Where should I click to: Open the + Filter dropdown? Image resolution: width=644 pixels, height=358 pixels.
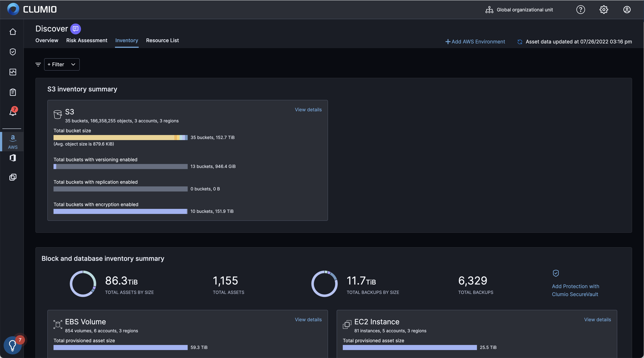click(62, 64)
